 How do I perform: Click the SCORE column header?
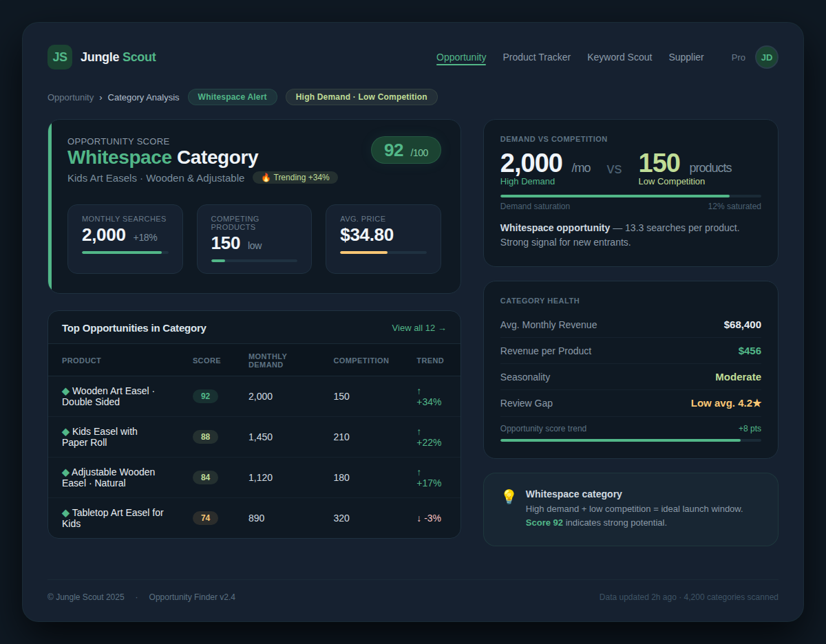(206, 361)
